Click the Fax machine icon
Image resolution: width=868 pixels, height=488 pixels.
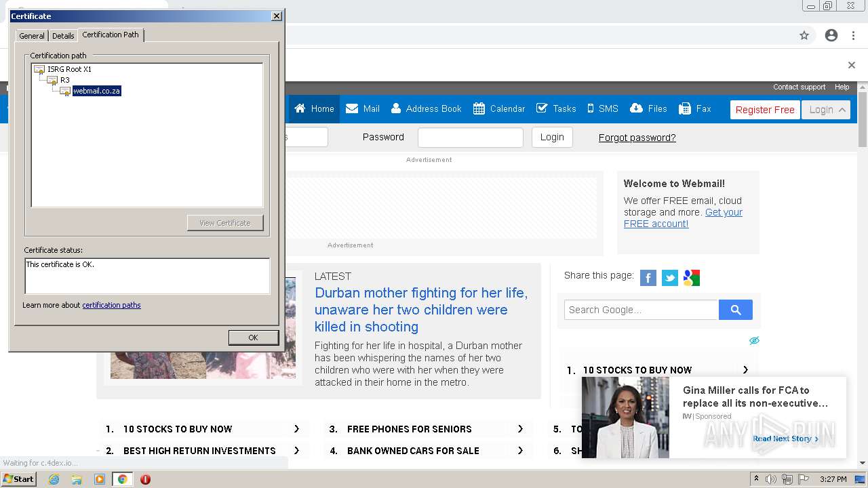pyautogui.click(x=685, y=108)
